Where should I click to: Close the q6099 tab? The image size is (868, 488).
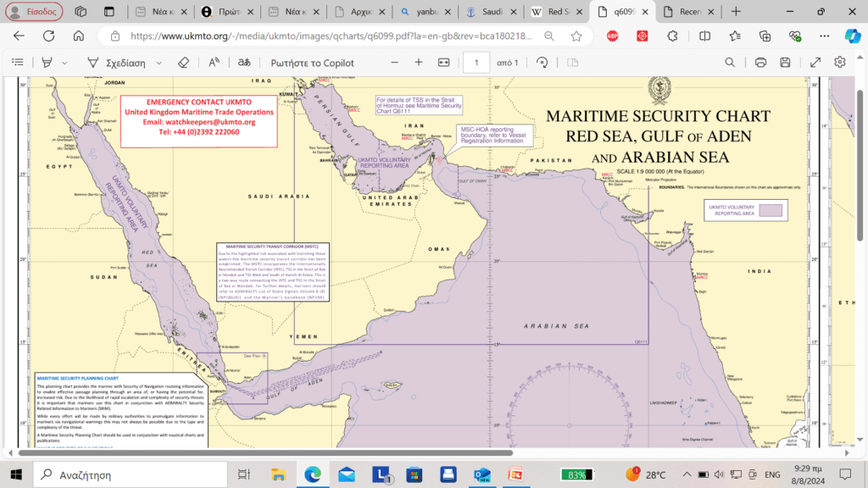point(645,12)
